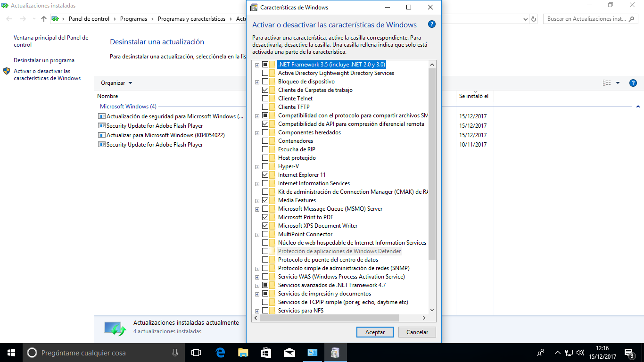The width and height of the screenshot is (644, 362).
Task: Collapse Microsoft Windows (4) group
Action: tap(638, 107)
